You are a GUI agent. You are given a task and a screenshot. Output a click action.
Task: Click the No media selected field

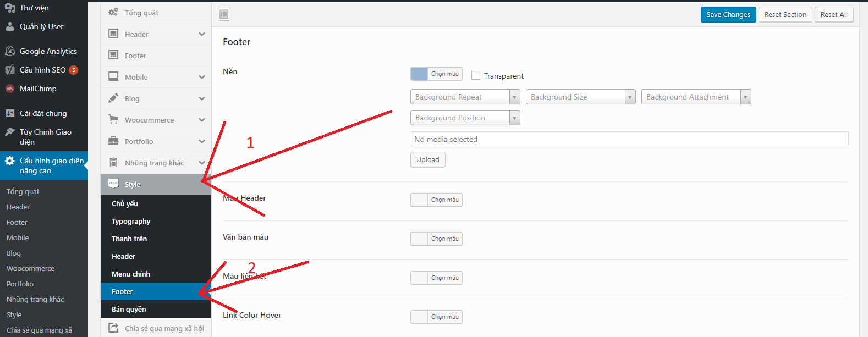(x=629, y=139)
